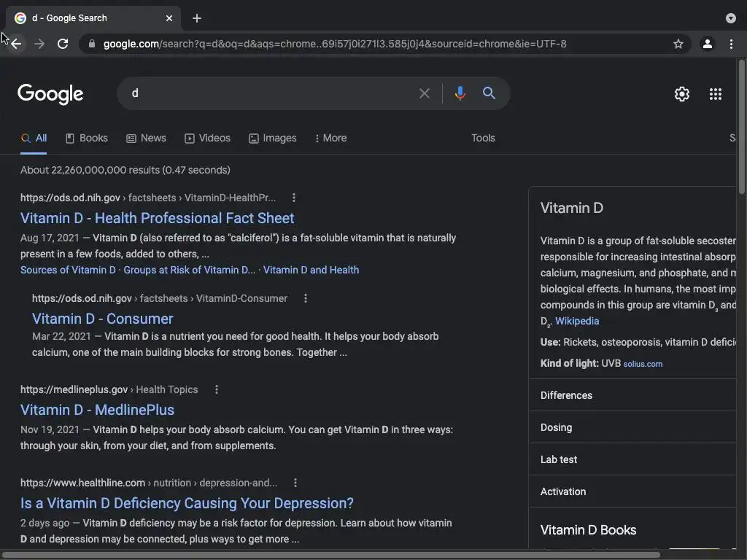Open the solius.com source link
Viewport: 747px width, 560px height.
(643, 364)
